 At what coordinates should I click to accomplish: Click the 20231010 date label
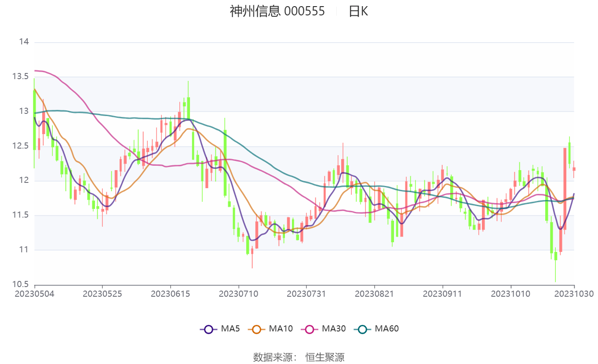coord(510,294)
